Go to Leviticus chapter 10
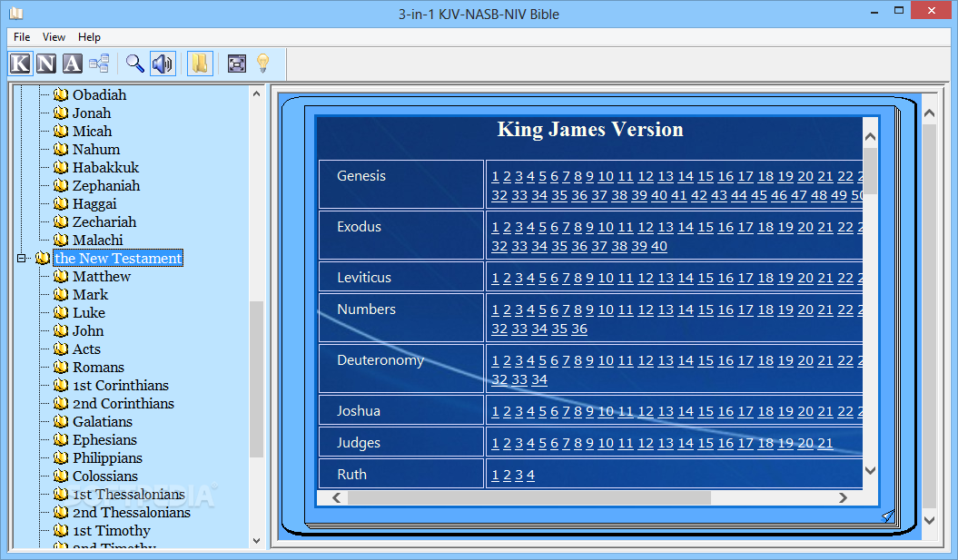This screenshot has height=560, width=958. point(606,278)
